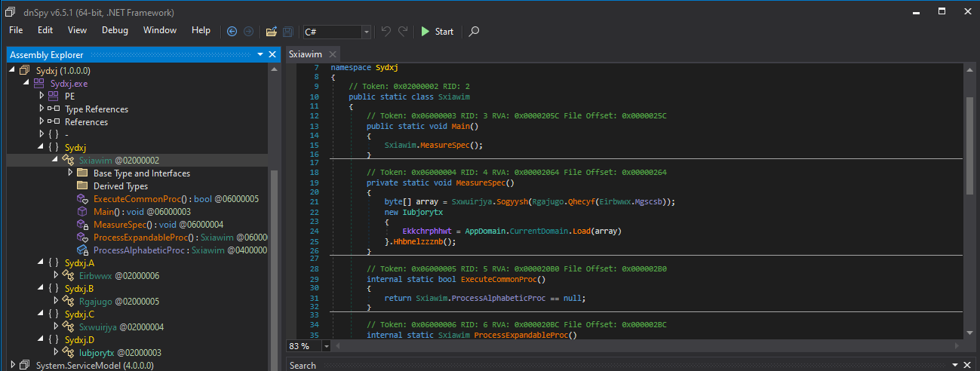Start debugging with the Start button
Viewport: 980px width, 371px height.
pos(438,32)
